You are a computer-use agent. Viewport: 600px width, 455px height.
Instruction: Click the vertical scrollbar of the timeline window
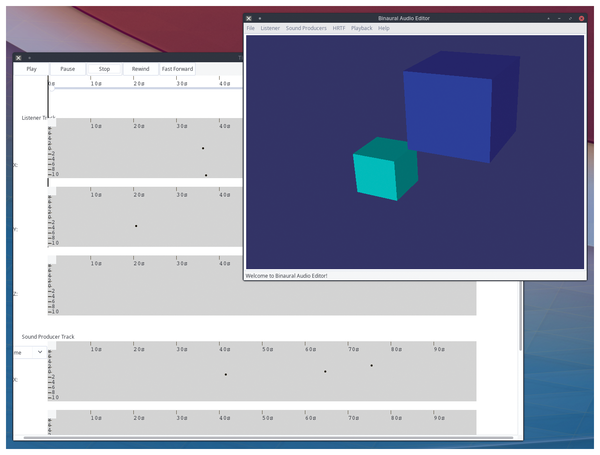[x=520, y=316]
